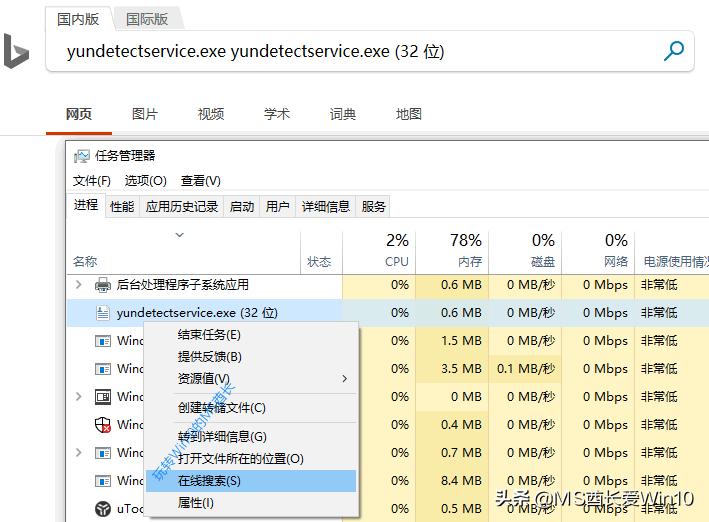The image size is (709, 522).
Task: Choose 转到详细信息(G) in context menu
Action: (x=251, y=437)
